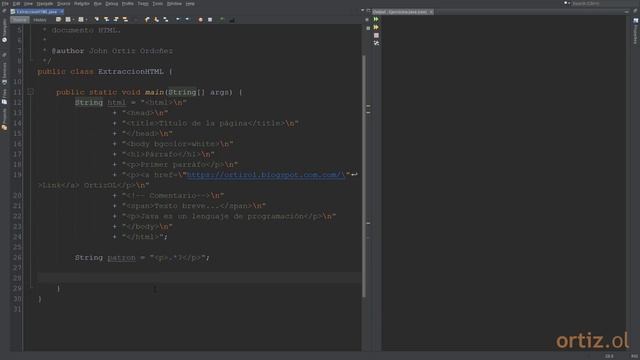Click the Start Macro Recording red icon
This screenshot has height=360, width=640.
point(200,20)
